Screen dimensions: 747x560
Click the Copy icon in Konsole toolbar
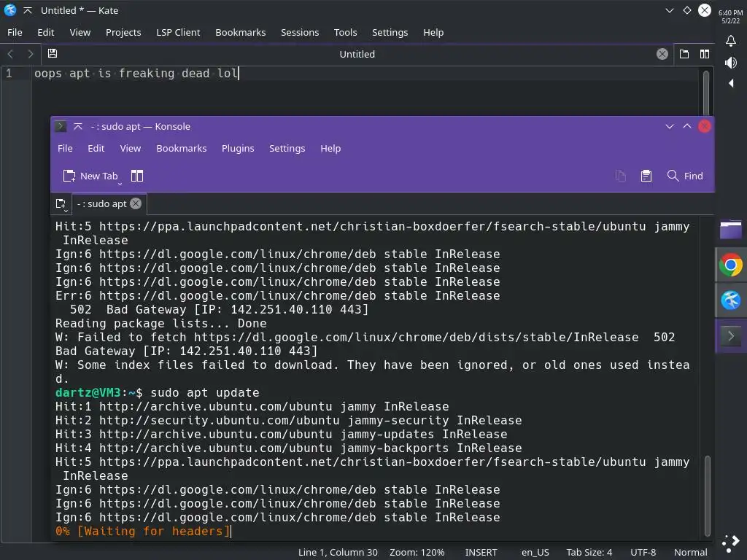[620, 176]
